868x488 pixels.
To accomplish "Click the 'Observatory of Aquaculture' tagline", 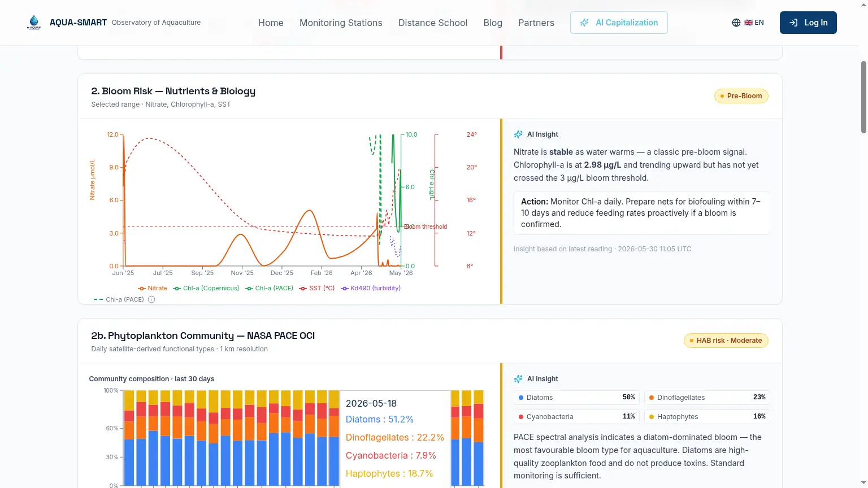I will [x=156, y=23].
